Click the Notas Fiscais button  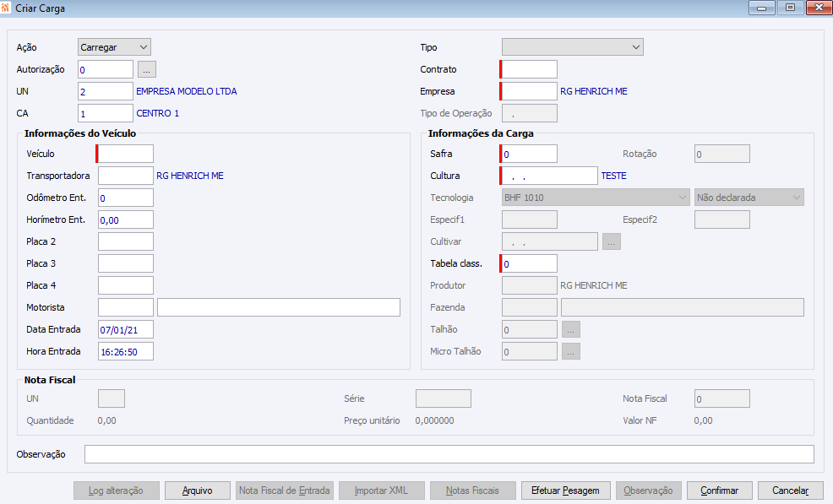tap(473, 490)
